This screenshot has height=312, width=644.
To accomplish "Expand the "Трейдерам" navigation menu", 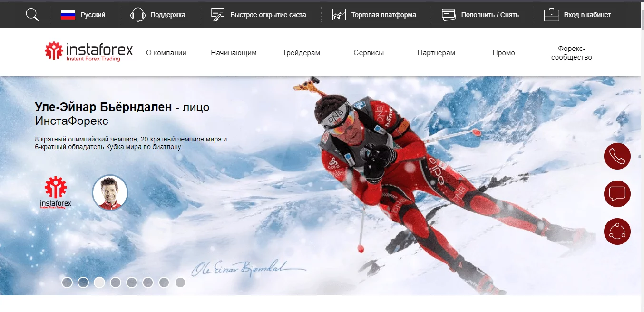I will point(301,53).
